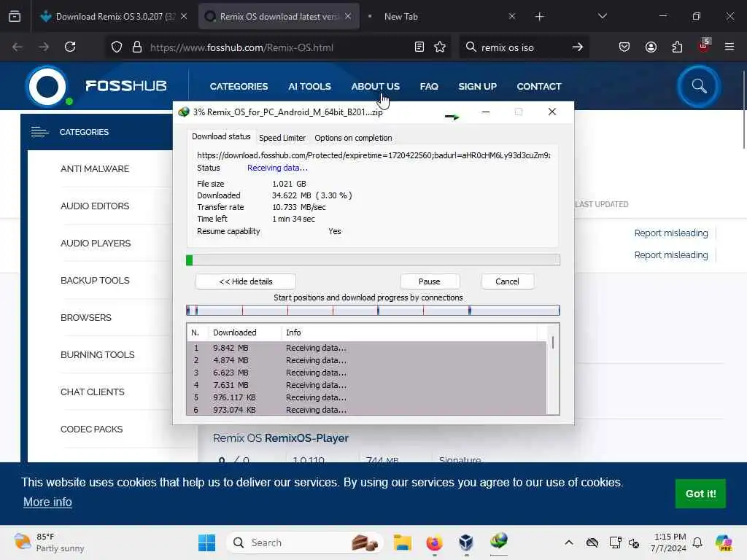Image resolution: width=747 pixels, height=560 pixels.
Task: Click Hide details button
Action: tap(246, 281)
